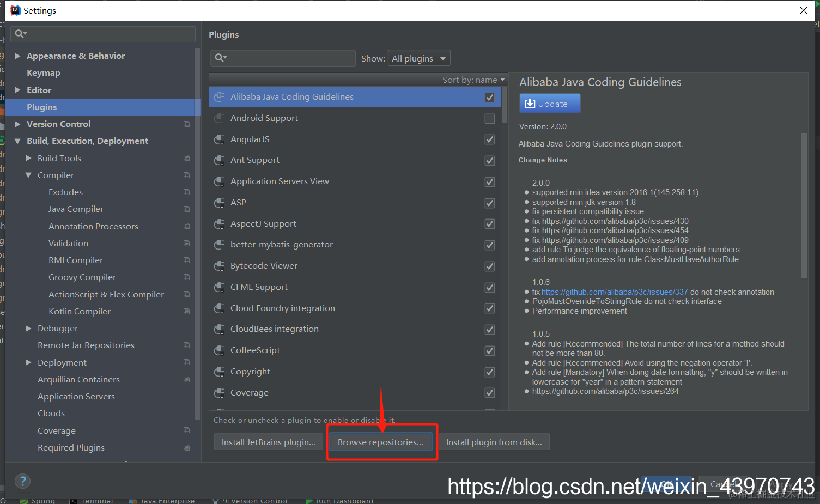Expand Appearance & Behavior section
Screen dimensions: 820x504
17,56
